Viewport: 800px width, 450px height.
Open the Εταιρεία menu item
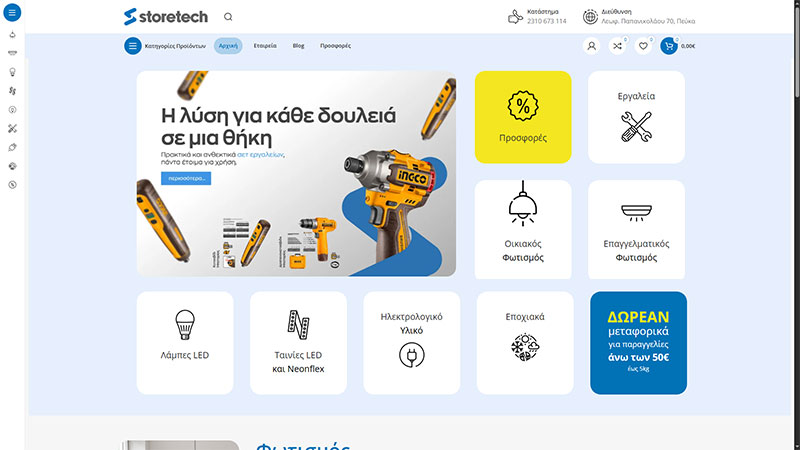tap(265, 46)
